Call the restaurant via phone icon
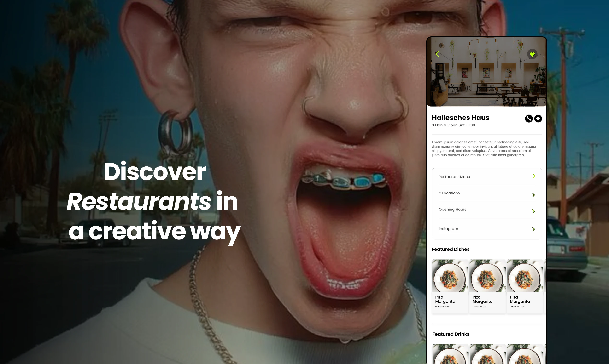Image resolution: width=609 pixels, height=364 pixels. tap(529, 119)
